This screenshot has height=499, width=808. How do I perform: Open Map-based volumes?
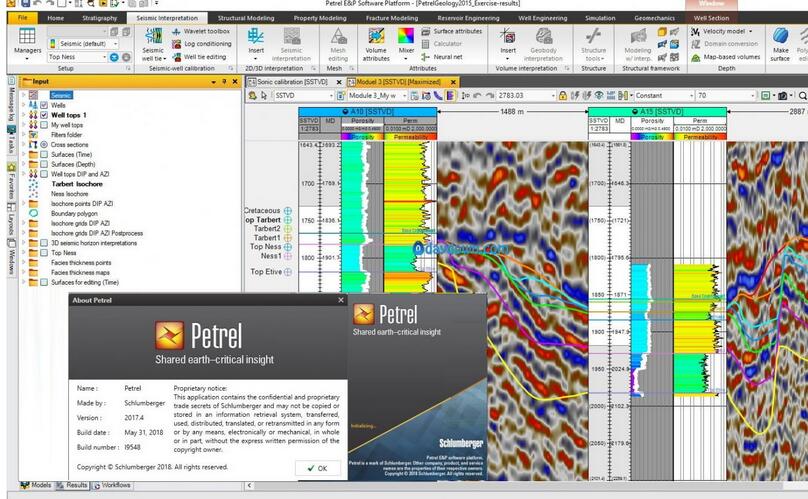tap(726, 57)
